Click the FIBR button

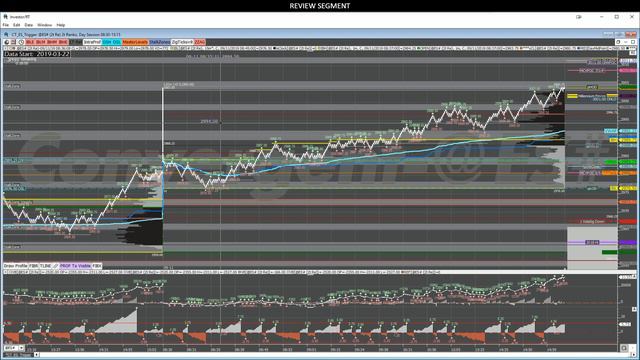[x=33, y=266]
